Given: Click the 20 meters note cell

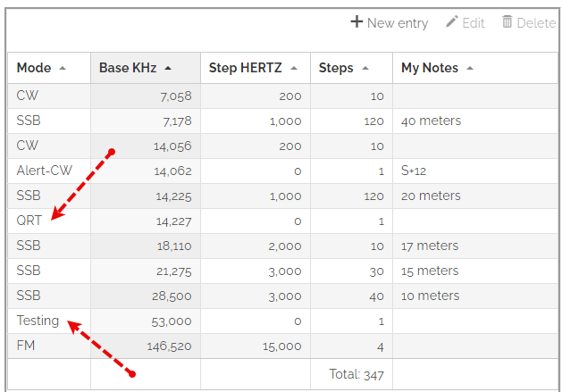Looking at the screenshot, I should (x=431, y=196).
